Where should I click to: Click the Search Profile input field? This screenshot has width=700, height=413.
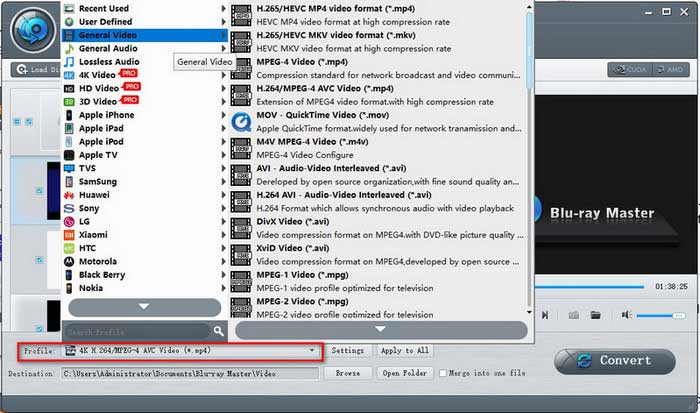click(136, 330)
